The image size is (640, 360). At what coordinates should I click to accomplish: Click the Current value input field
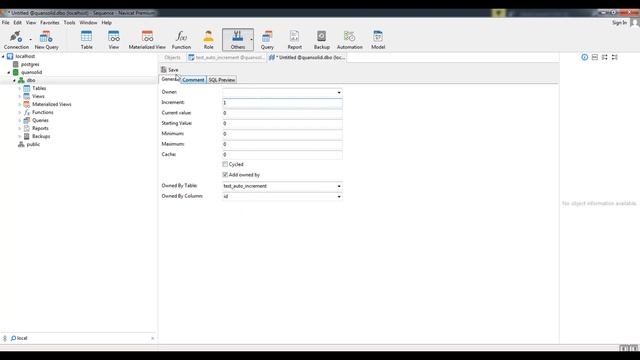pyautogui.click(x=282, y=113)
